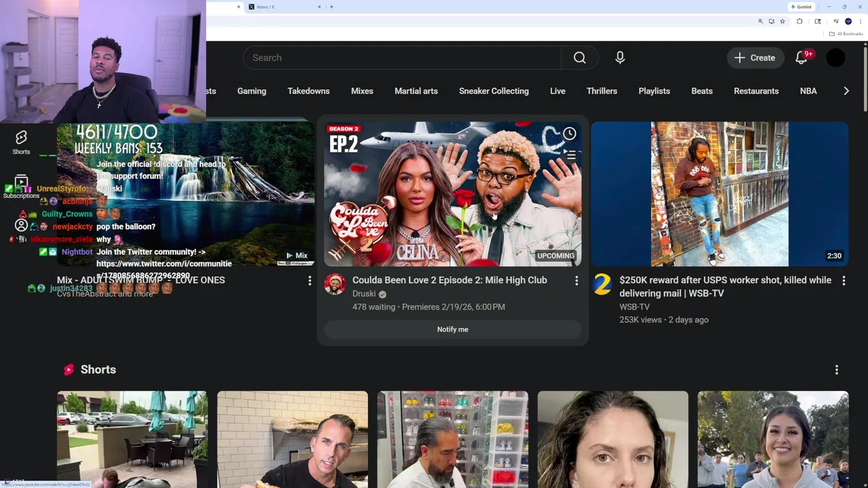The width and height of the screenshot is (868, 488).
Task: Open the media control icon in toolbar
Action: click(x=836, y=22)
